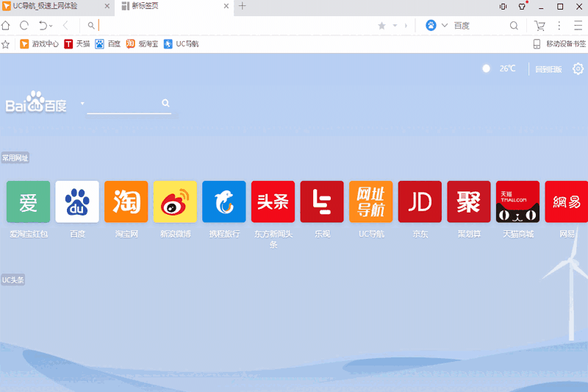
Task: Click the Baidu logo on the page
Action: click(36, 101)
